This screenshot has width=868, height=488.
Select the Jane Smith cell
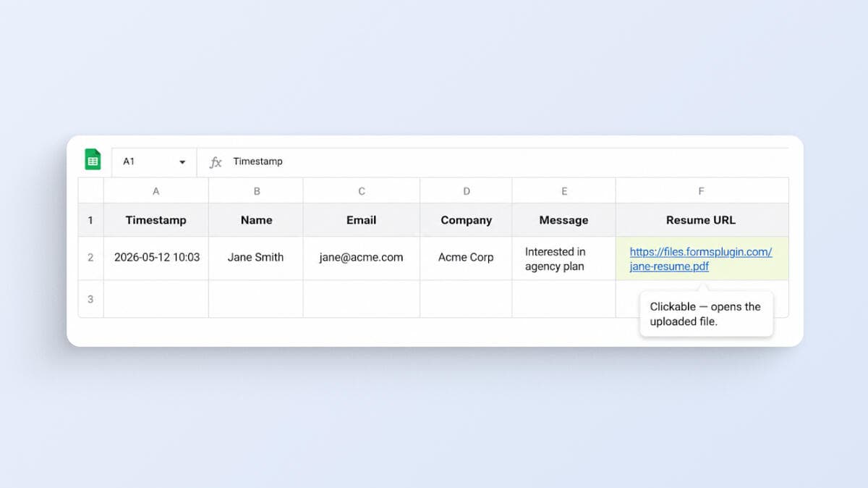coord(256,258)
